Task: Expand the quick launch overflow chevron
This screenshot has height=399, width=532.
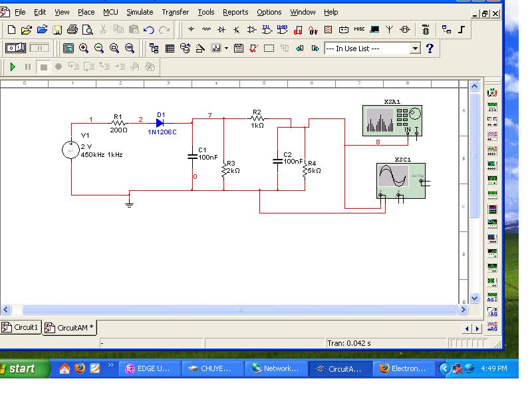Action: pos(111,364)
